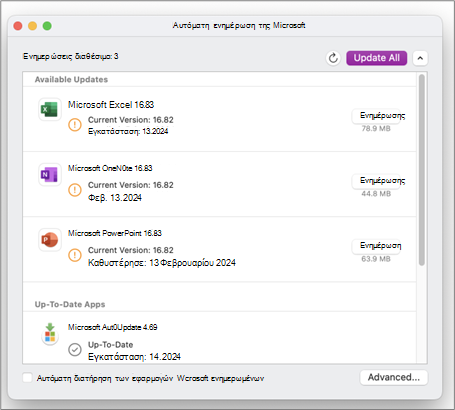Zoom the window with the green button
455x410 pixels.
coord(47,26)
